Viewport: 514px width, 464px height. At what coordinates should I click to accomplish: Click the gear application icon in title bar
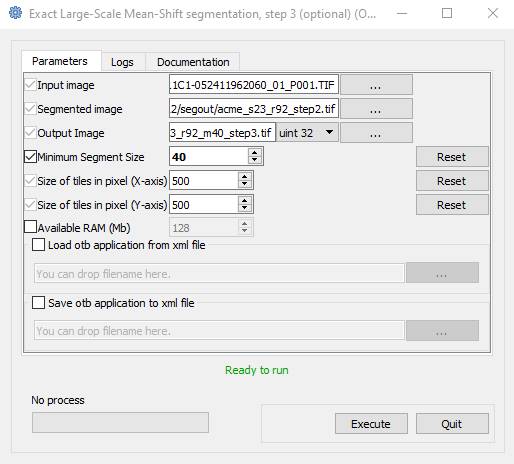tap(15, 13)
